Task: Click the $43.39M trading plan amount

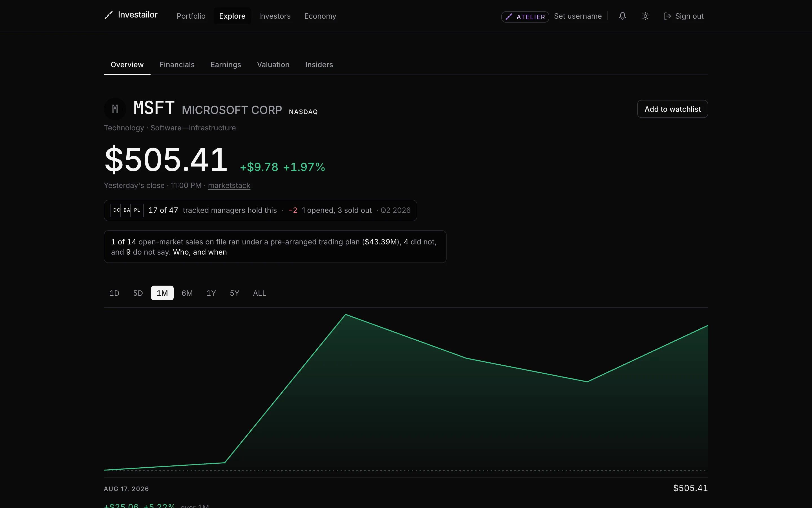Action: coord(381,242)
